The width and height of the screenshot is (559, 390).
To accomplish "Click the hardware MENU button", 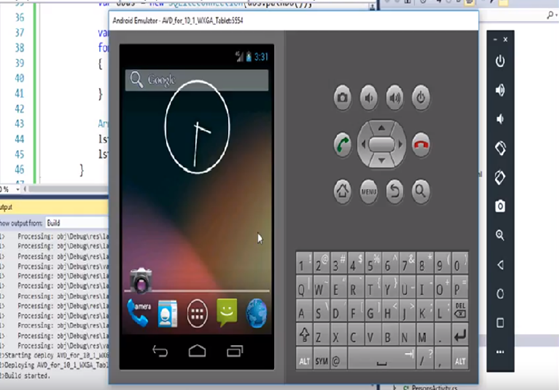I will pos(369,191).
